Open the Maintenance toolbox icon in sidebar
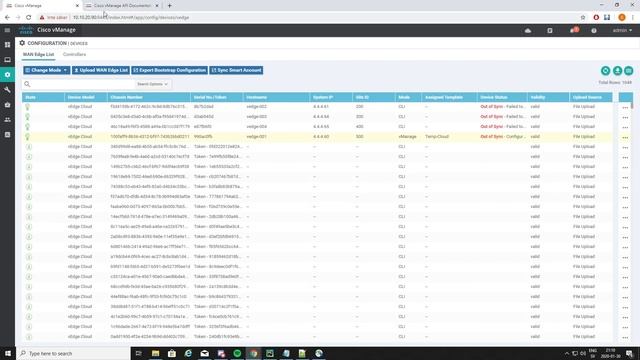 (x=7, y=104)
